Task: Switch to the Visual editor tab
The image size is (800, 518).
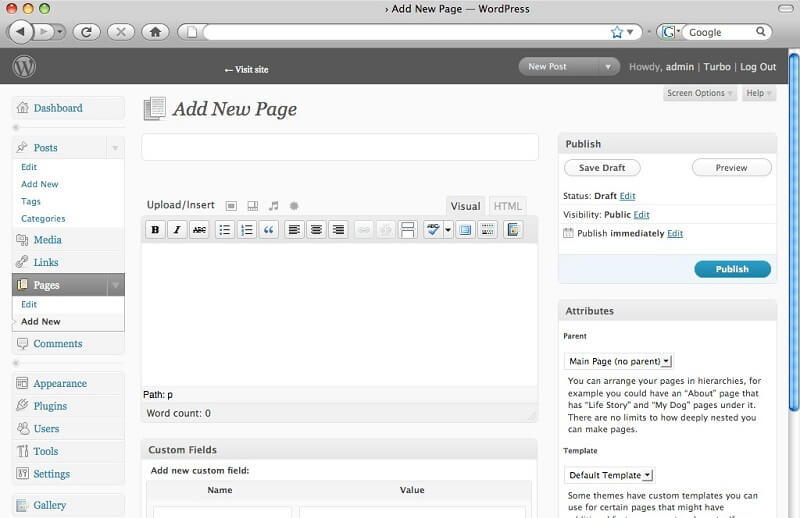Action: click(465, 206)
